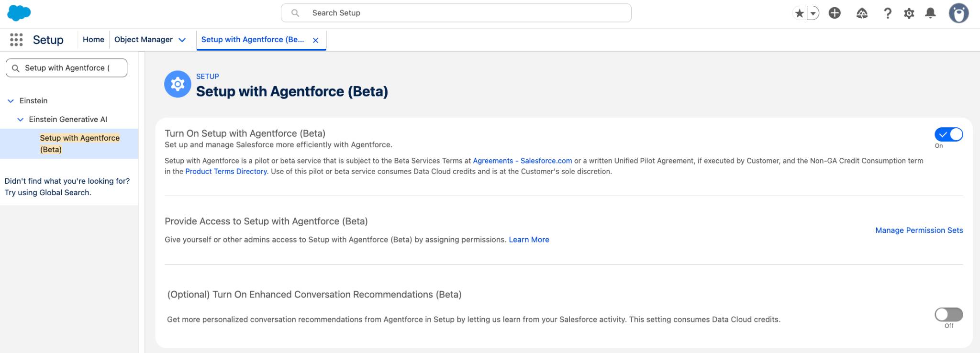Image resolution: width=980 pixels, height=353 pixels.
Task: Turn off Setup with Agentforce toggle
Action: click(948, 134)
